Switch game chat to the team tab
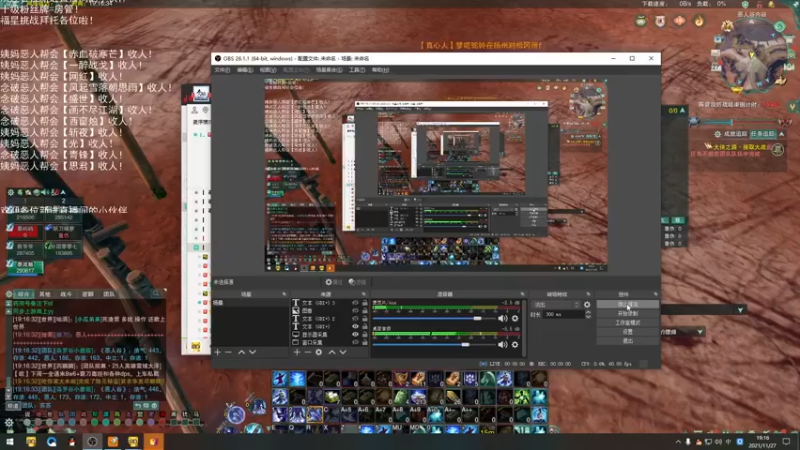800x450 pixels. 109,294
